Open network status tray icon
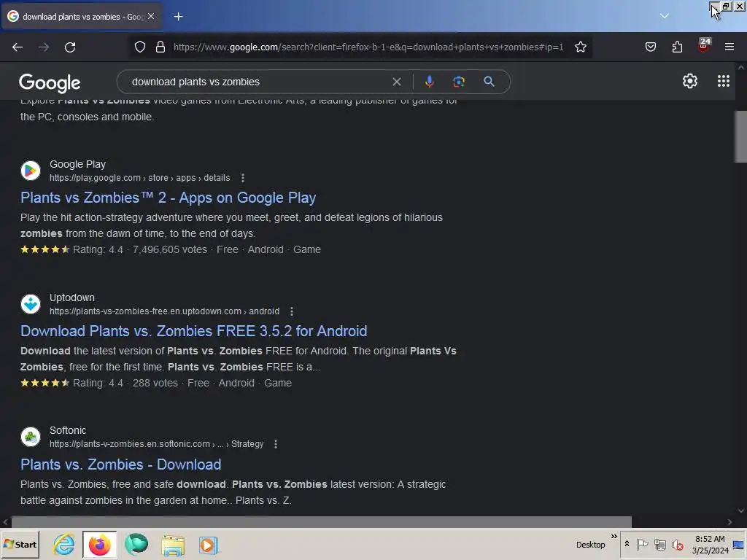 point(659,544)
